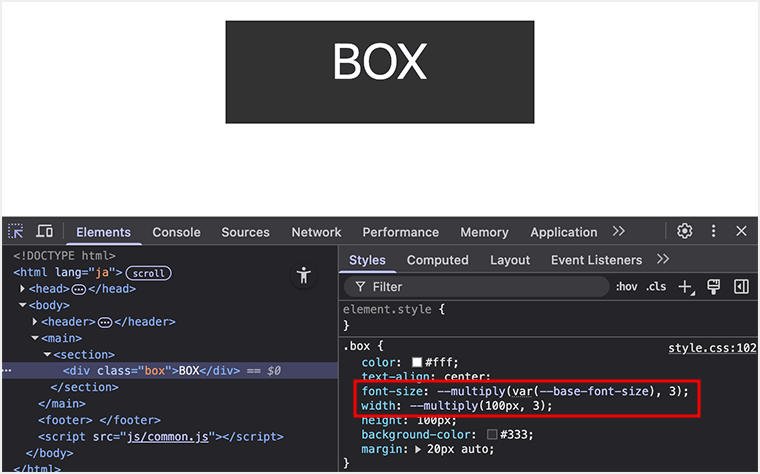This screenshot has width=760, height=474.
Task: Open the DevTools three-dot menu
Action: pyautogui.click(x=713, y=231)
